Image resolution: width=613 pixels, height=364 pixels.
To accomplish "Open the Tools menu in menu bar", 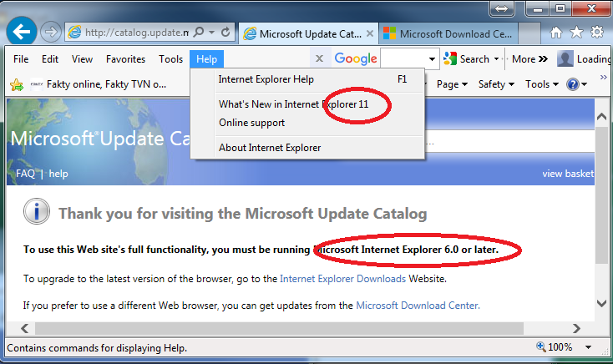I will point(171,59).
